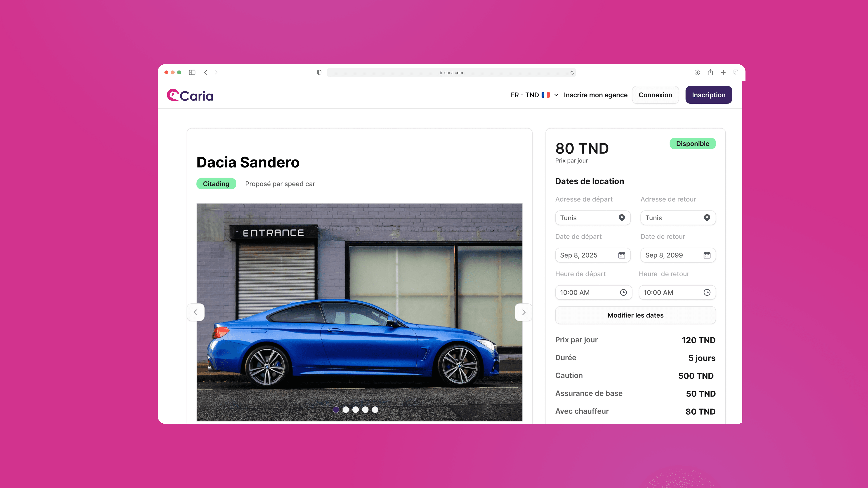Click the 120 TND price value
Screen dimensions: 868x488
(x=698, y=340)
